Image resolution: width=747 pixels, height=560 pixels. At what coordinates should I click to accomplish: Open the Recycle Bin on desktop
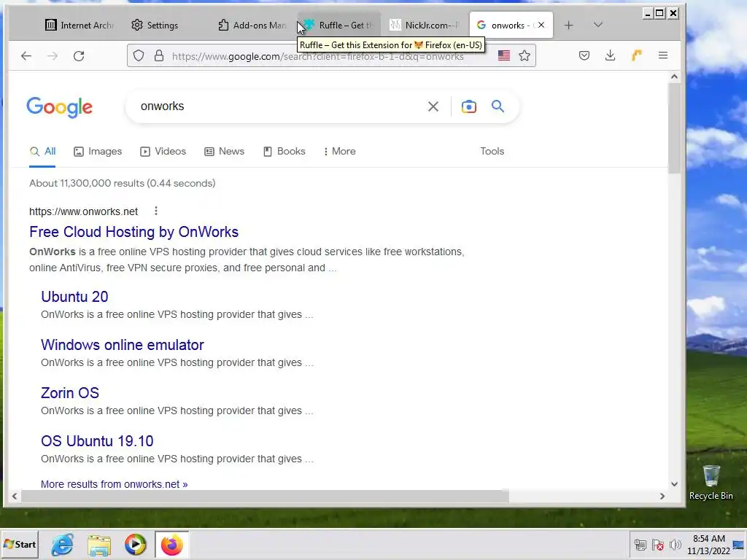711,483
